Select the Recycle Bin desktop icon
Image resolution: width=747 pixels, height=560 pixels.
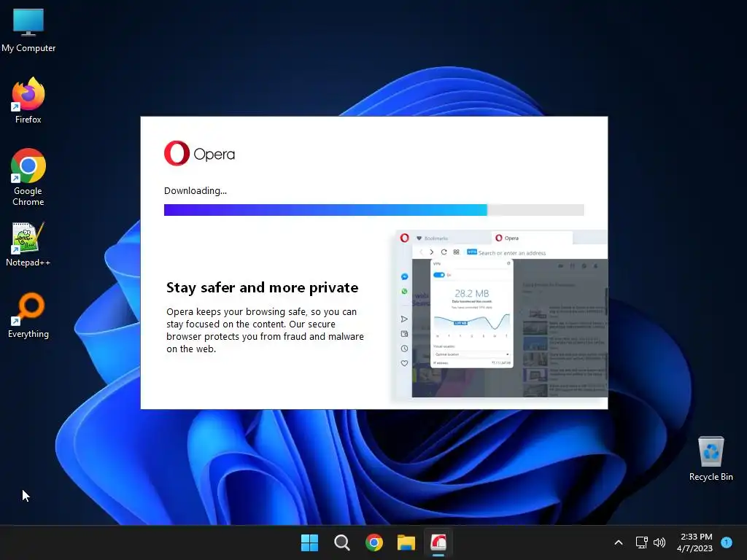click(x=711, y=459)
